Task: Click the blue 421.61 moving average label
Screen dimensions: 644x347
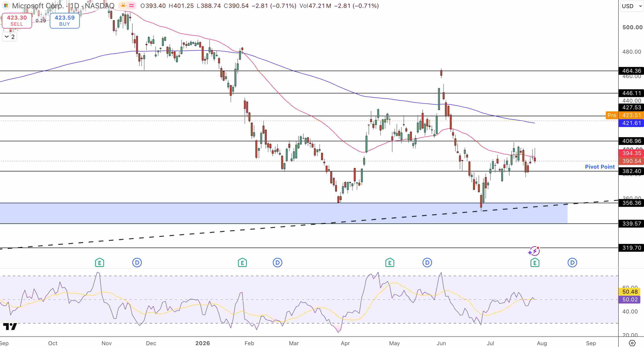Action: (631, 123)
